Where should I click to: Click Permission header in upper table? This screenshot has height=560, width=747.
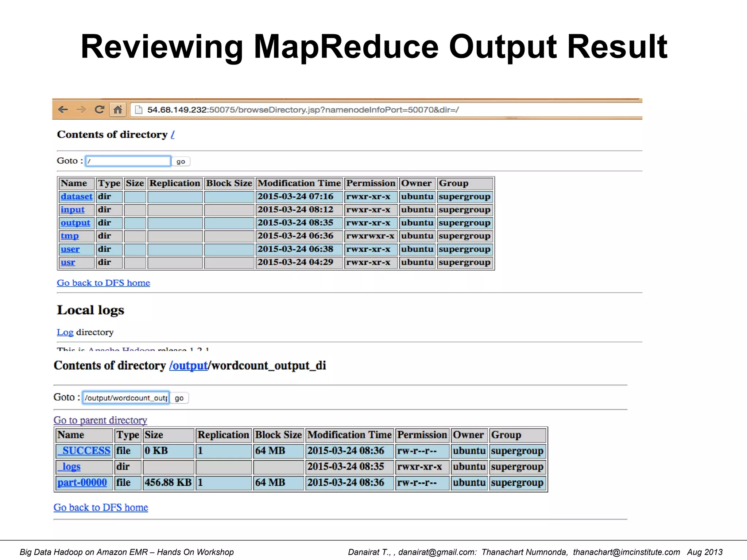[371, 183]
